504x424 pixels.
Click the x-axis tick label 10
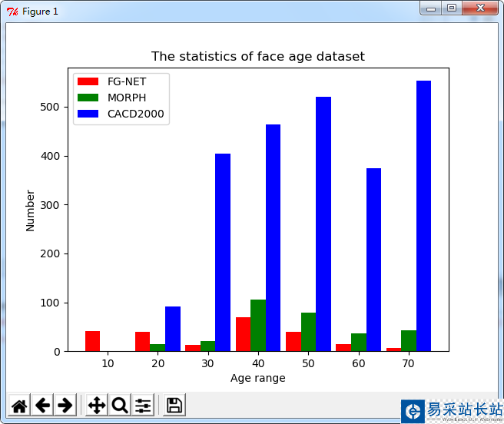coord(108,363)
